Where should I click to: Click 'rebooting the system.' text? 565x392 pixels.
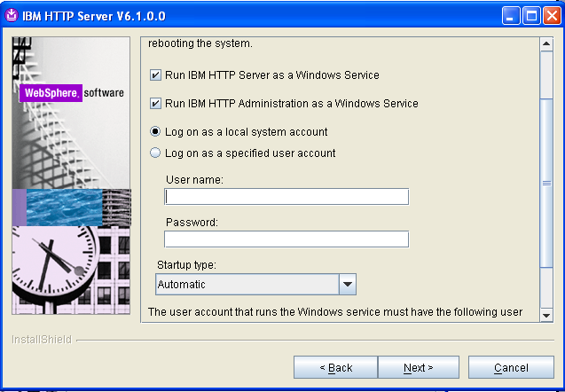(x=200, y=43)
